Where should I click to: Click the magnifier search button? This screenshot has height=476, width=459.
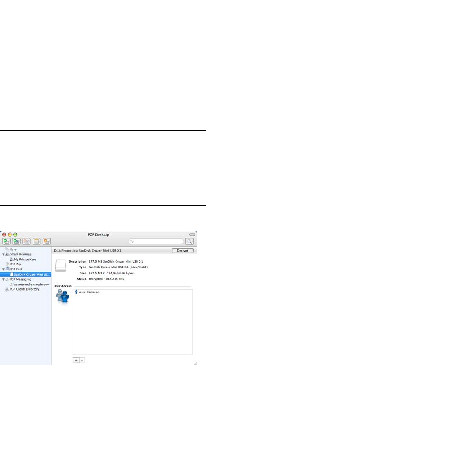click(x=189, y=242)
